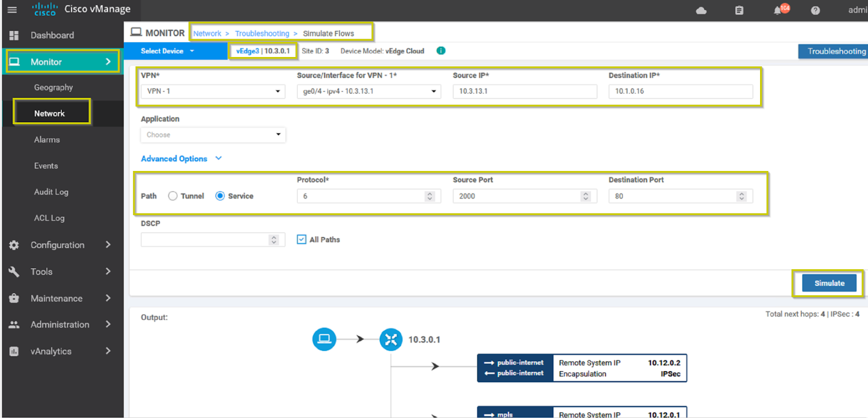Open the VPN - 1 dropdown
Image resolution: width=868 pixels, height=418 pixels.
213,91
